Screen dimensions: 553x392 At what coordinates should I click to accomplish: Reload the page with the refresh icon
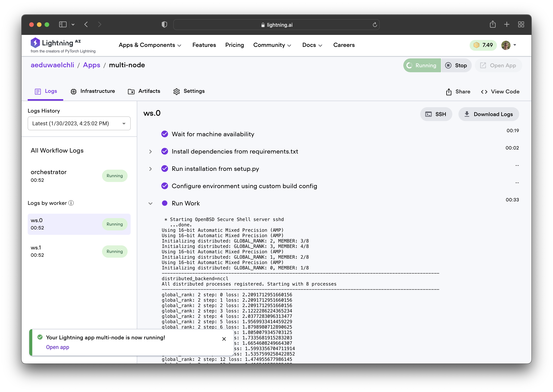click(x=375, y=25)
